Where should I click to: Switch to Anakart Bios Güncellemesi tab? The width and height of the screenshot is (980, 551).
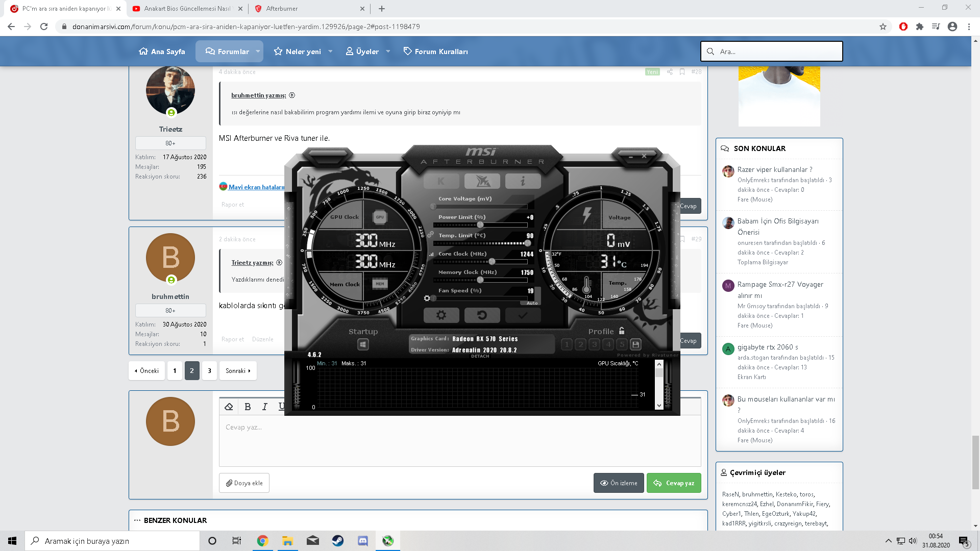[187, 9]
